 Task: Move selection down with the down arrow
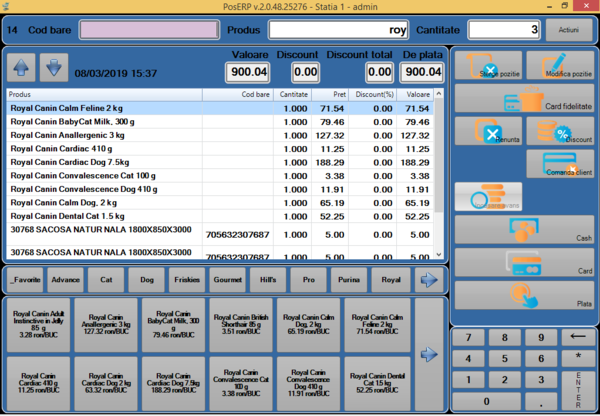click(54, 68)
